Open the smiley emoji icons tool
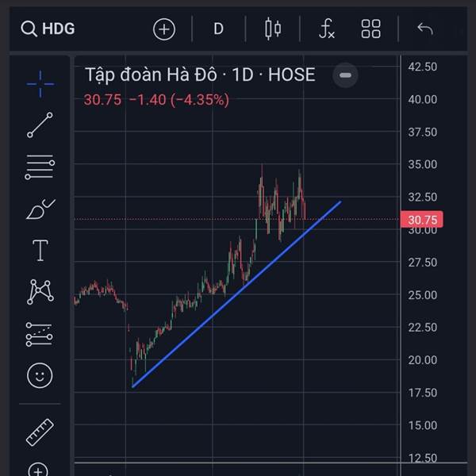476x476 pixels. 40,375
